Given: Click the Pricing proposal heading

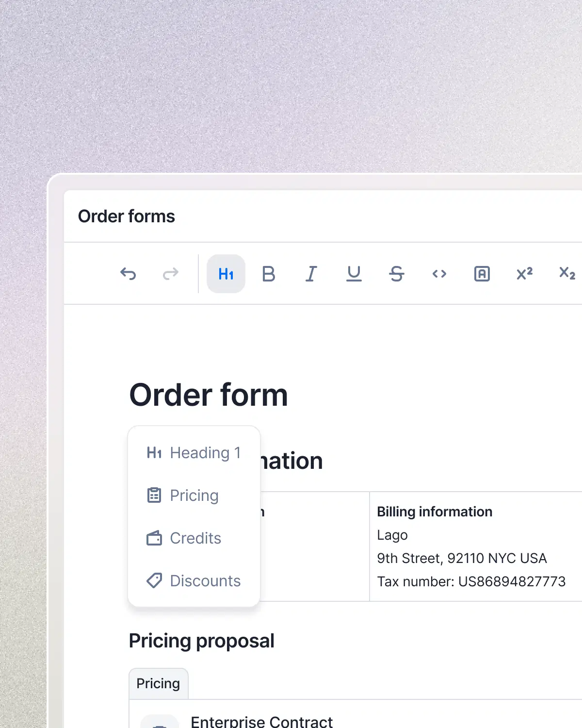Looking at the screenshot, I should point(202,641).
